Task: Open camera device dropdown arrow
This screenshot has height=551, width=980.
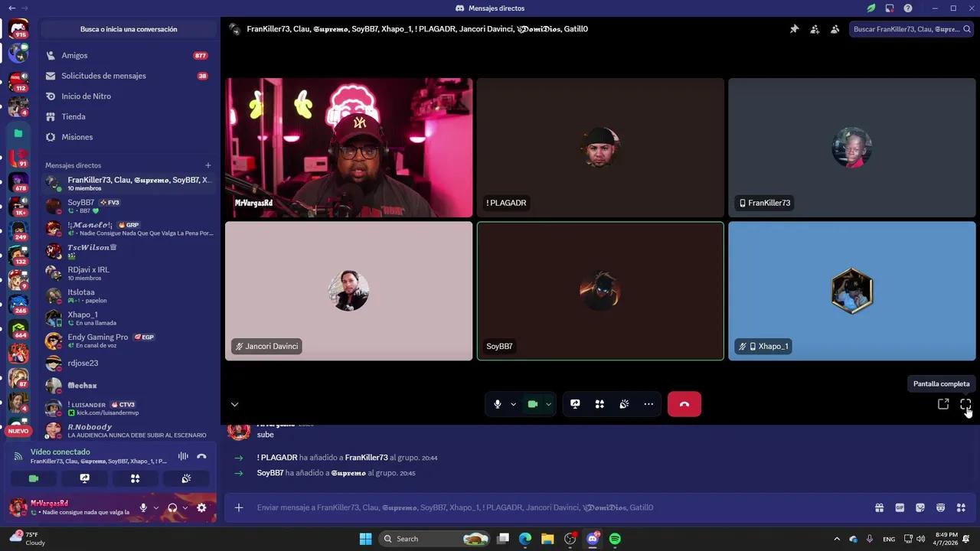Action: pyautogui.click(x=548, y=403)
